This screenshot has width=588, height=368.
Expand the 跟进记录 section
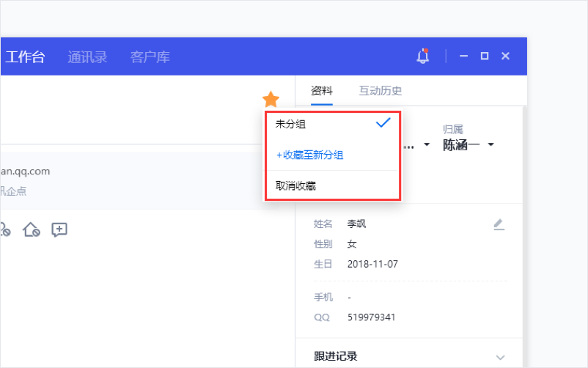coord(500,357)
